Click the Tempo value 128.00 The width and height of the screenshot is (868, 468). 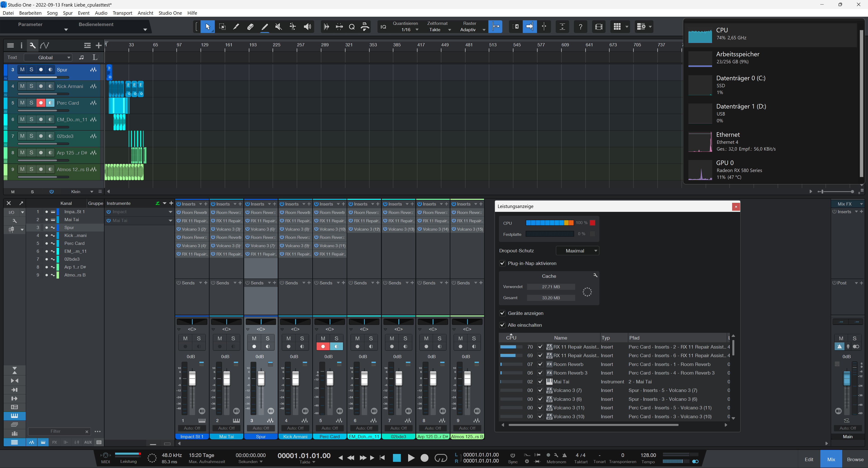click(648, 455)
